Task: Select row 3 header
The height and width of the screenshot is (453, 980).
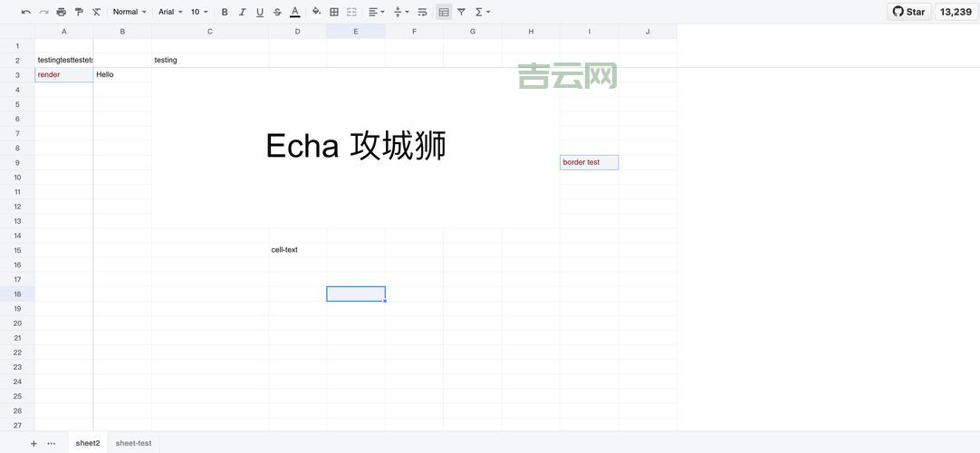Action: click(17, 75)
